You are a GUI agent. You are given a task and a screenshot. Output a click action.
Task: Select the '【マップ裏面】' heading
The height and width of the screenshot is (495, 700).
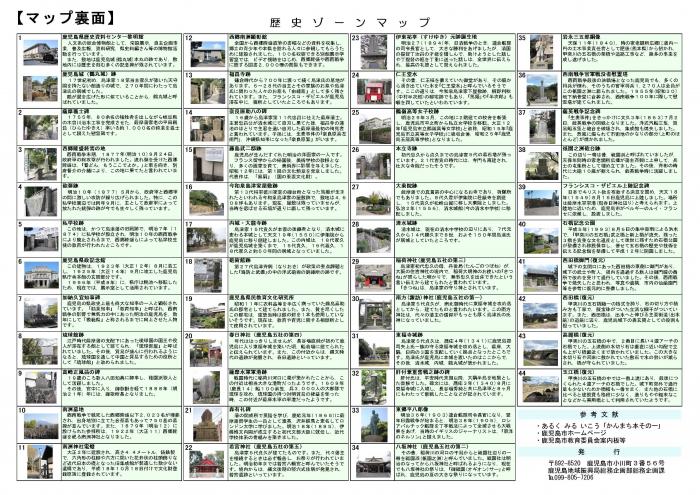pos(66,17)
